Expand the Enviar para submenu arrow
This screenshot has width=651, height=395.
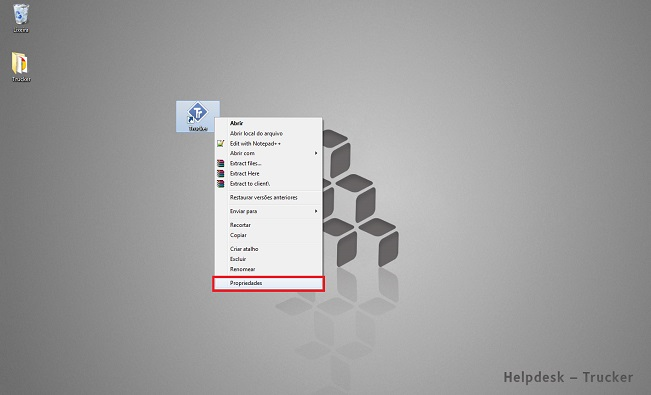click(x=316, y=211)
